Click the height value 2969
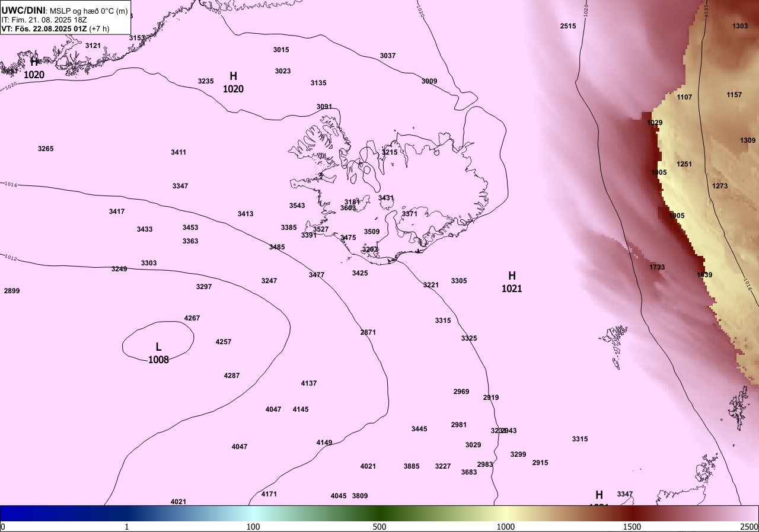 (461, 392)
